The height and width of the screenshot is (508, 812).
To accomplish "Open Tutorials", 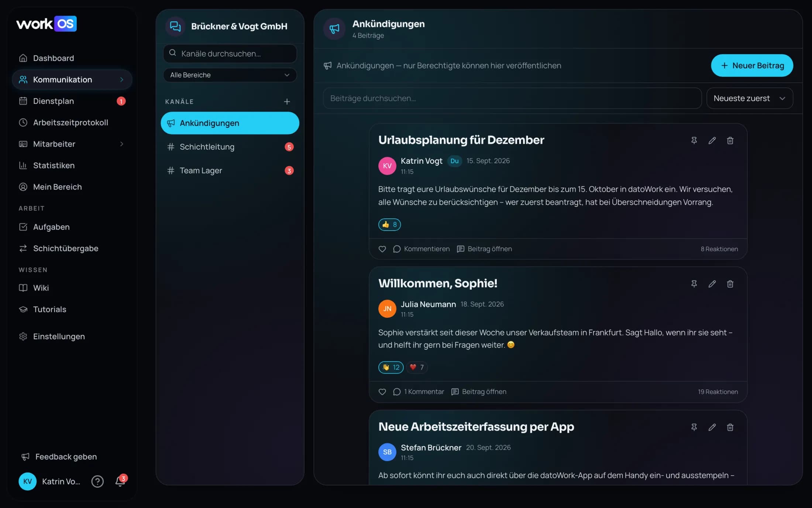I will tap(72, 309).
